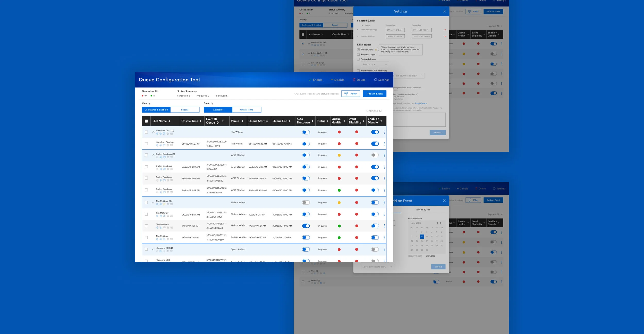
Task: Toggle Enable/Disable switch for the Dallas Cowboys group
Action: pos(375,155)
